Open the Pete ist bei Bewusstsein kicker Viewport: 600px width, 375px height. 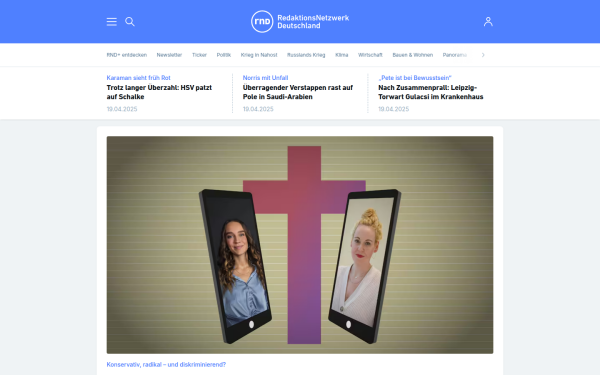click(x=415, y=78)
